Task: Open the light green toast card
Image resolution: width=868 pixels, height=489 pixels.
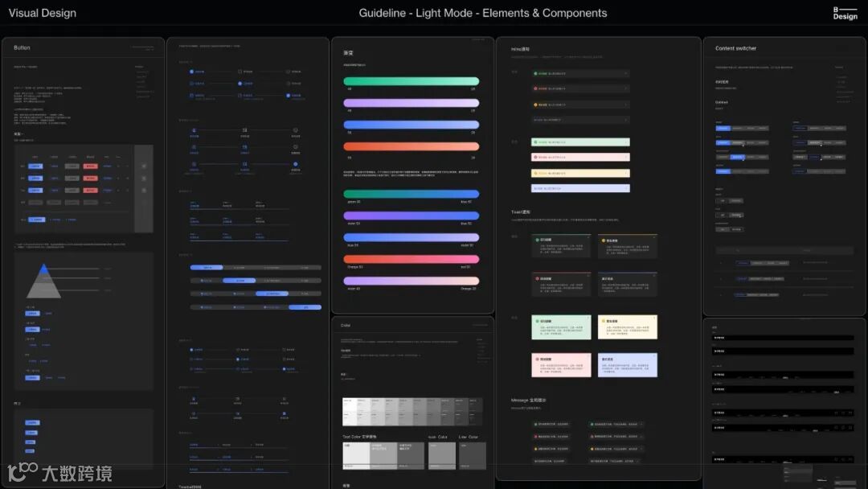Action: click(x=561, y=327)
